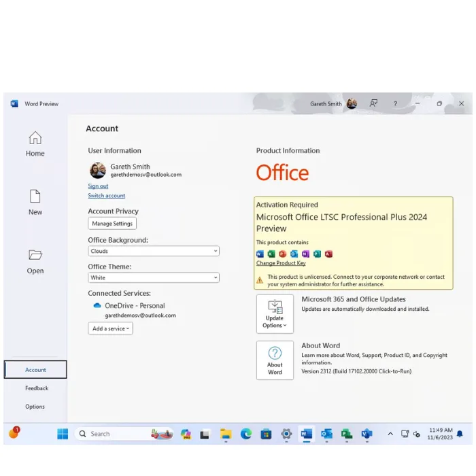
Task: Click the OneDrive cloud icon
Action: (x=97, y=305)
